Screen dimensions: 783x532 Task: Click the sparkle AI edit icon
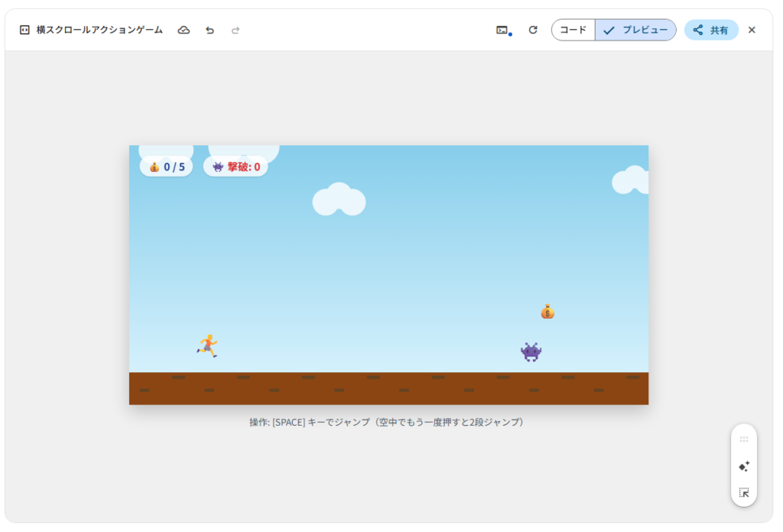[744, 466]
